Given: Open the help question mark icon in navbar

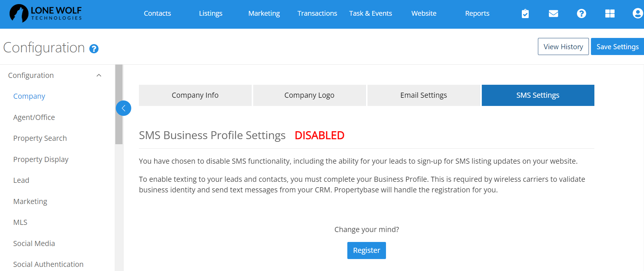Looking at the screenshot, I should tap(581, 14).
